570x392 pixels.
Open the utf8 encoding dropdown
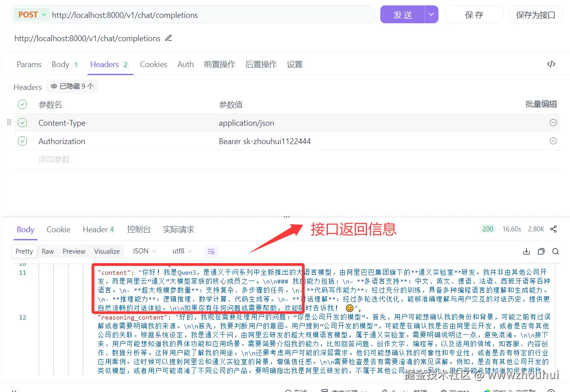point(183,251)
